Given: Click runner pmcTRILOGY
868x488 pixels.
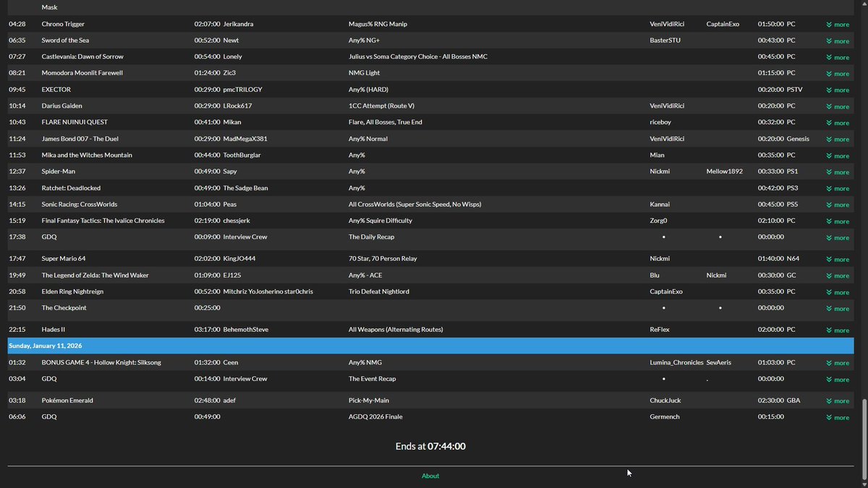Looking at the screenshot, I should click(x=242, y=90).
